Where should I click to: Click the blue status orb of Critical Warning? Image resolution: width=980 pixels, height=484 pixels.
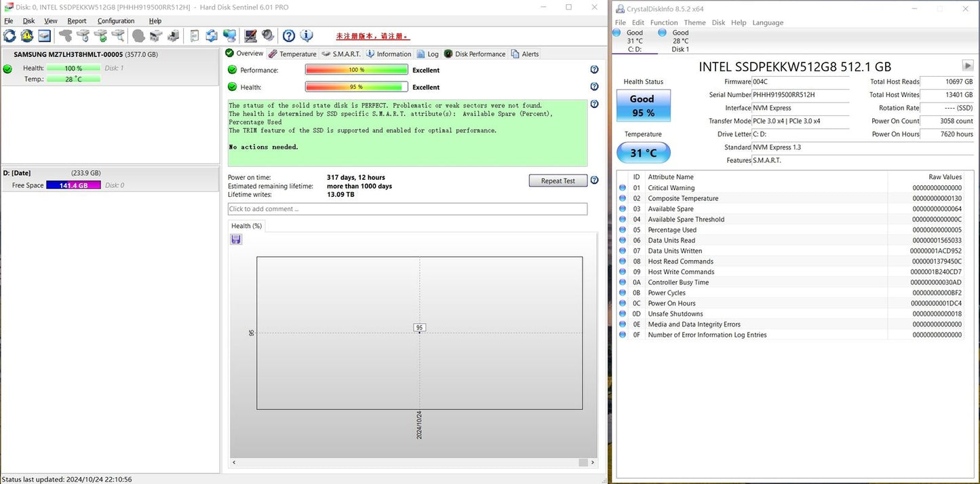click(x=623, y=188)
